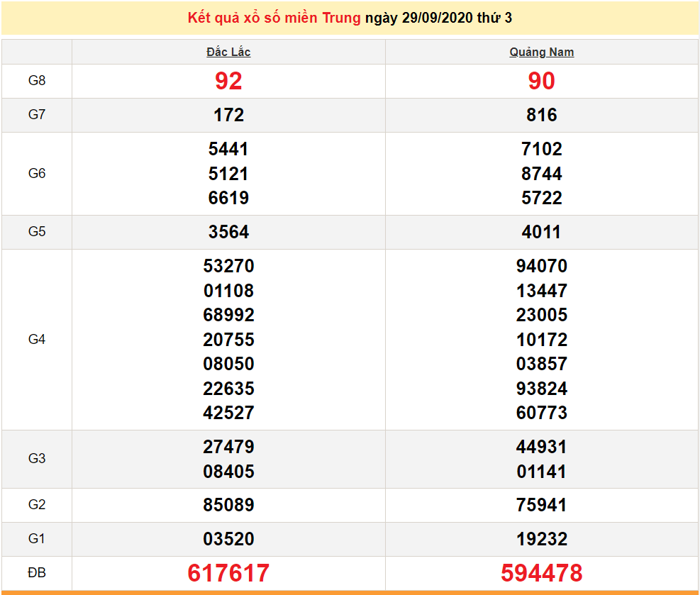
Task: Click the G4 row label
Action: point(37,339)
